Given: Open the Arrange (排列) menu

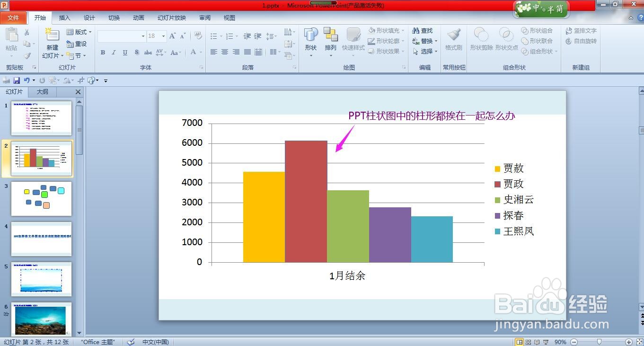Looking at the screenshot, I should 331,42.
